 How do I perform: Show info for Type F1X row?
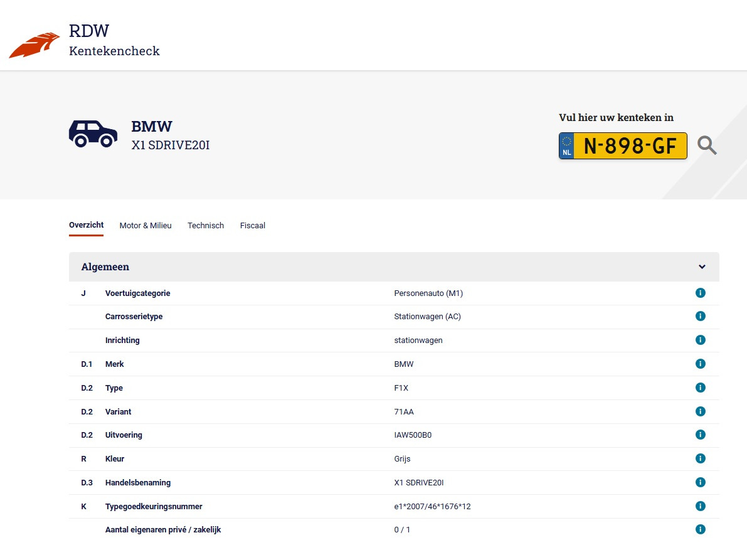(701, 388)
